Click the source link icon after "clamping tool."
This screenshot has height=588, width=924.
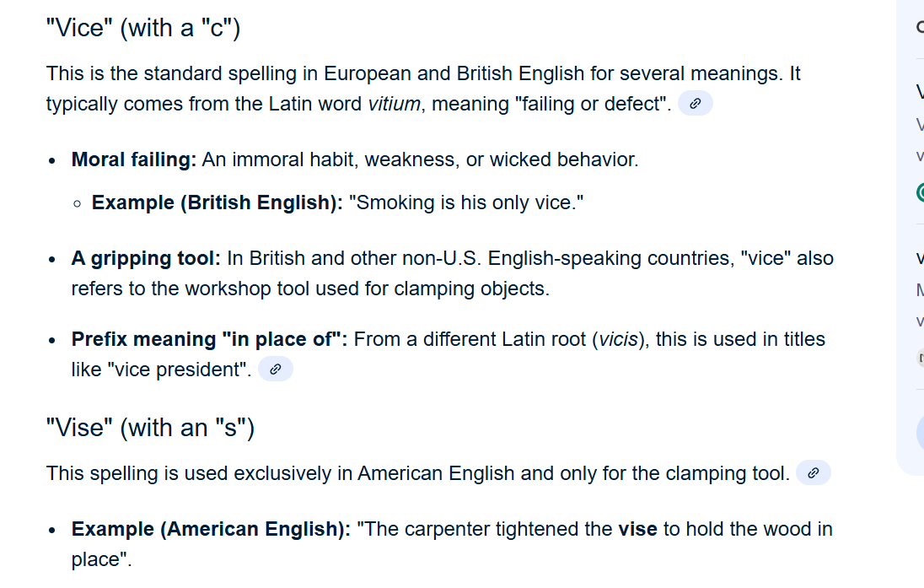[813, 473]
